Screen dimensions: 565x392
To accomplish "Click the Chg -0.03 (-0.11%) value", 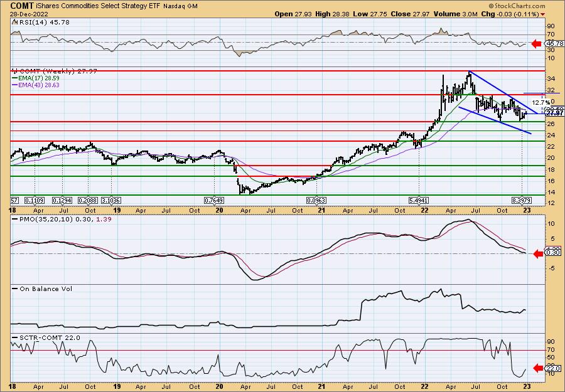I will tap(510, 14).
